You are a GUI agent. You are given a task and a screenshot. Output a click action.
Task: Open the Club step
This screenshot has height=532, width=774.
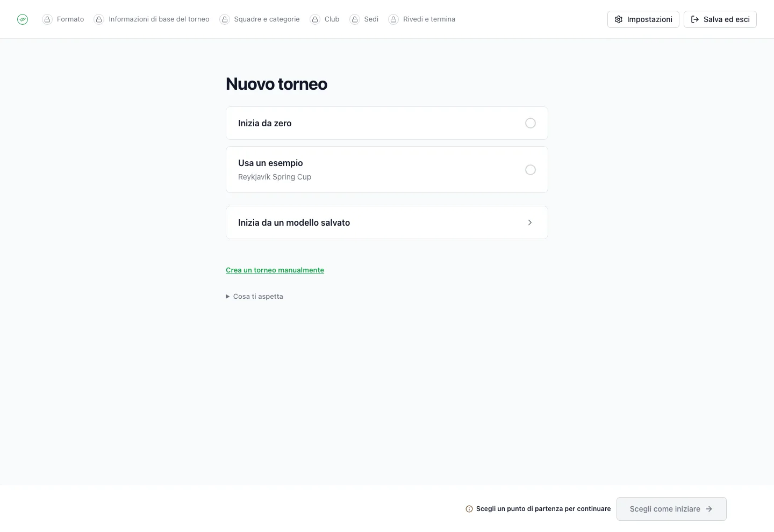(325, 19)
